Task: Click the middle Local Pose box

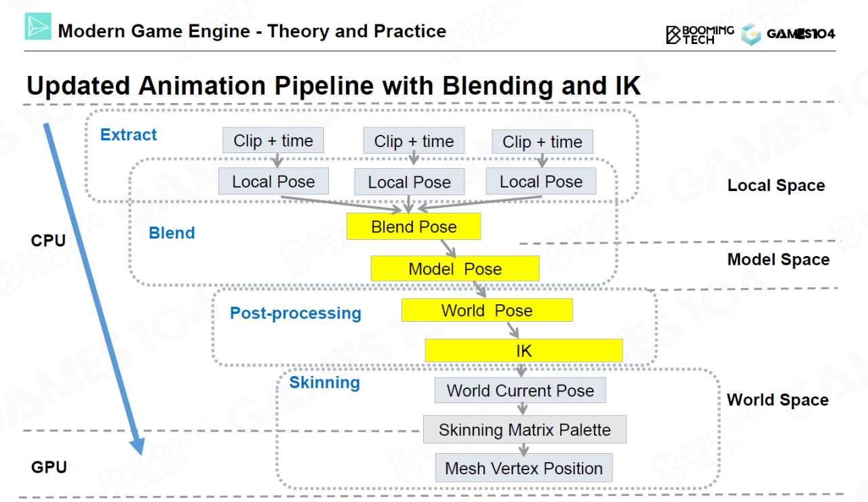Action: (x=409, y=182)
